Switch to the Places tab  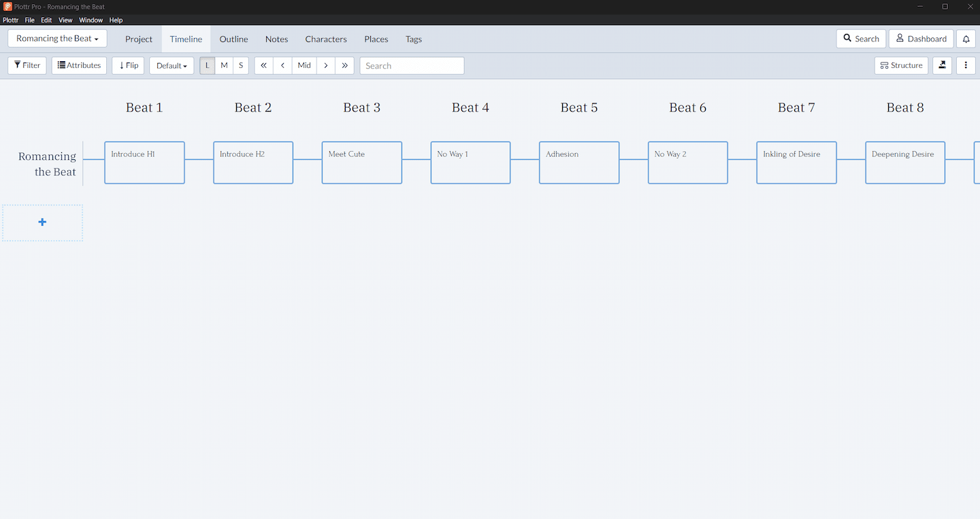click(x=376, y=39)
